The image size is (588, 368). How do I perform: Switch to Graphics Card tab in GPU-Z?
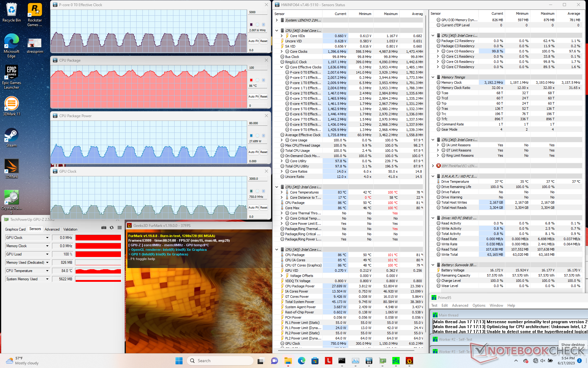pos(15,229)
